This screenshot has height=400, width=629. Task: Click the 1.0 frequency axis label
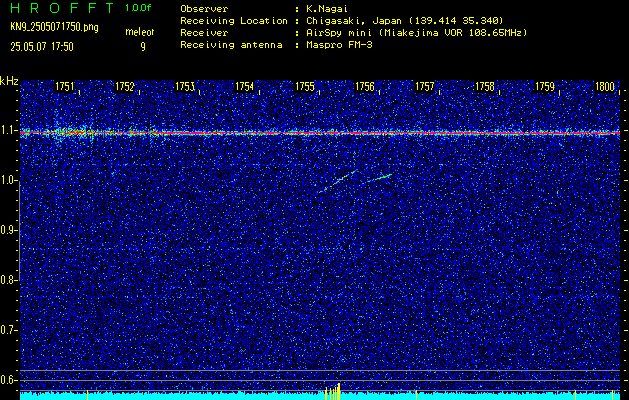click(8, 181)
